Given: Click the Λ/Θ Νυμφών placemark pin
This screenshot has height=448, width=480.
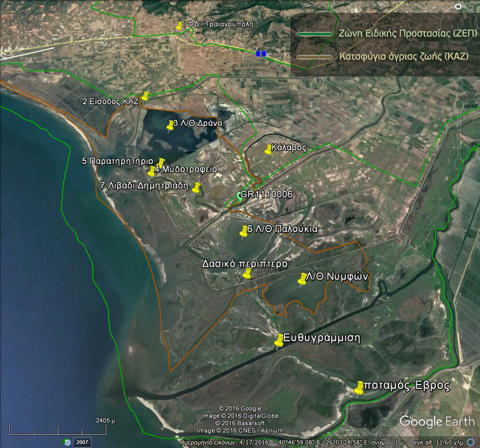Looking at the screenshot, I should [x=303, y=280].
